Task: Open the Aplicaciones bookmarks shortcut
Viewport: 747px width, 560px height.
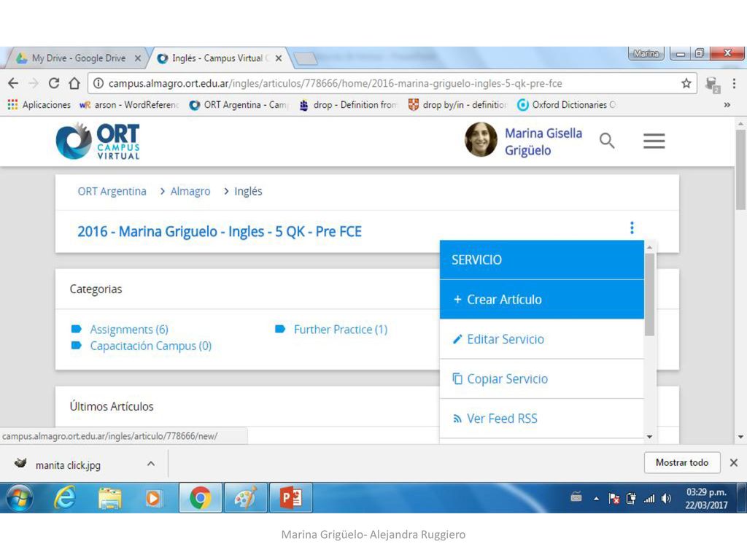Action: click(x=39, y=105)
